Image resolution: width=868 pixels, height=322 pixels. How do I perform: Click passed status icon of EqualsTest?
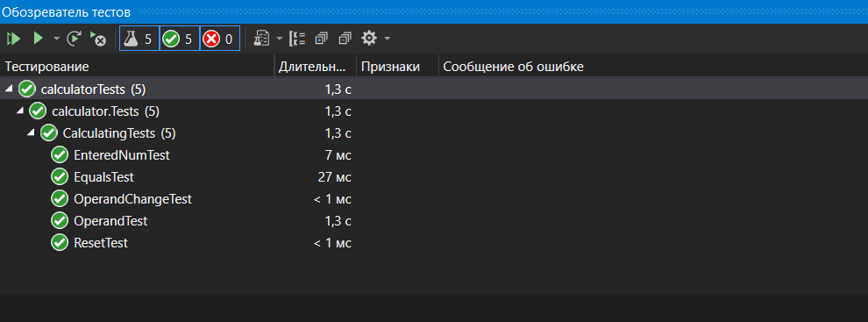pos(60,177)
